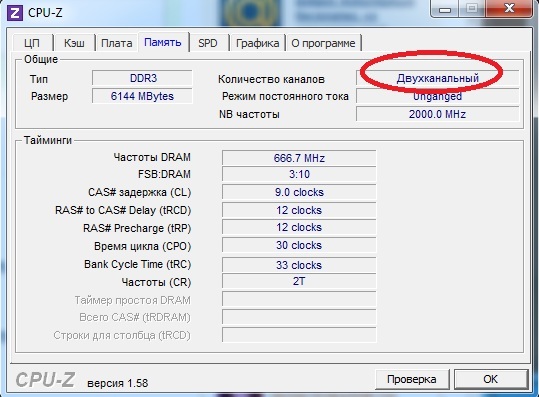Click the empty Строки для столбца field

(299, 334)
